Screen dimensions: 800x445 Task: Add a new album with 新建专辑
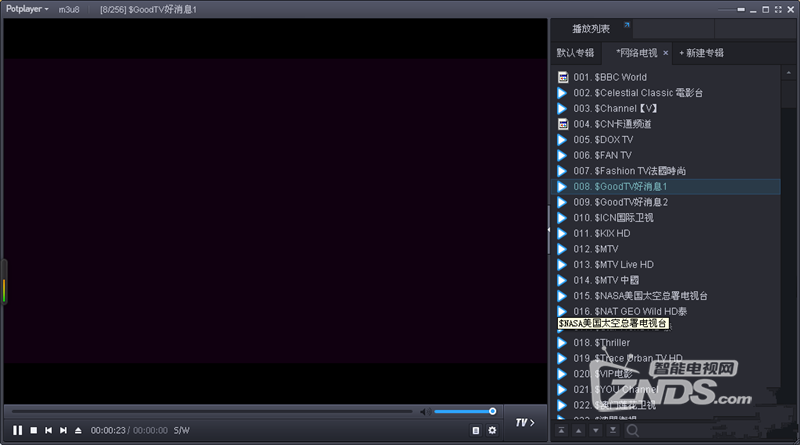tap(702, 53)
